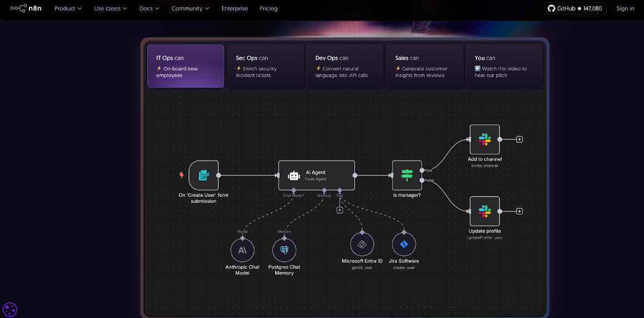This screenshot has width=644, height=318.
Task: Select the Dev Ops tab
Action: 345,66
